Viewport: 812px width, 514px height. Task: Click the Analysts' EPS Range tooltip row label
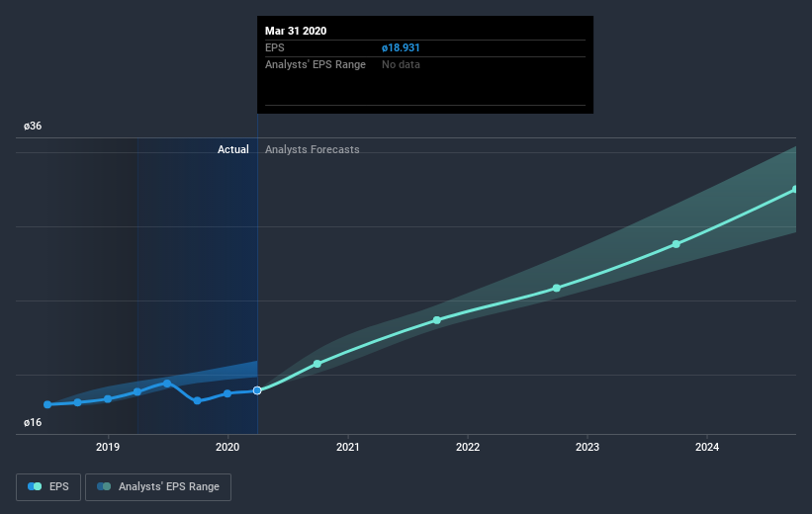[x=316, y=64]
